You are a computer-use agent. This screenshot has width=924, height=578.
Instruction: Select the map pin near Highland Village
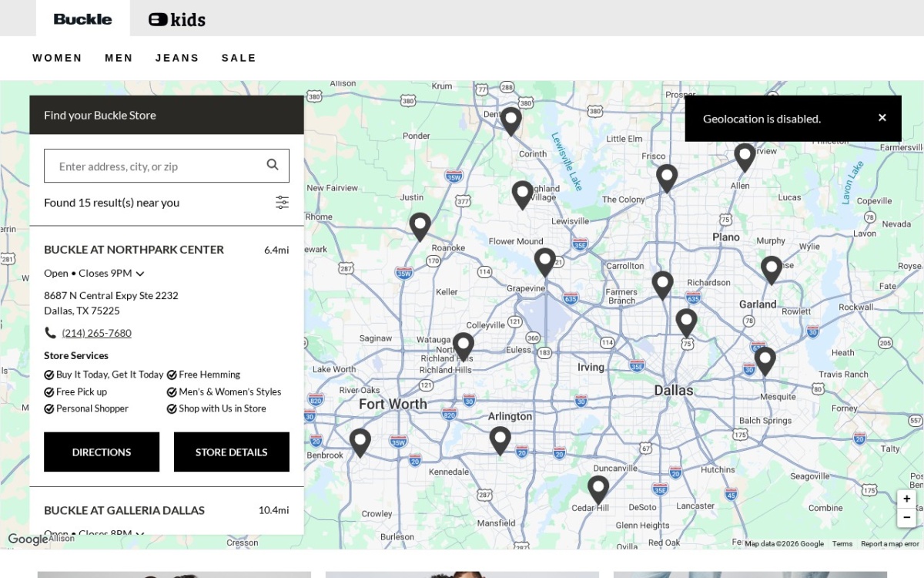click(x=523, y=194)
